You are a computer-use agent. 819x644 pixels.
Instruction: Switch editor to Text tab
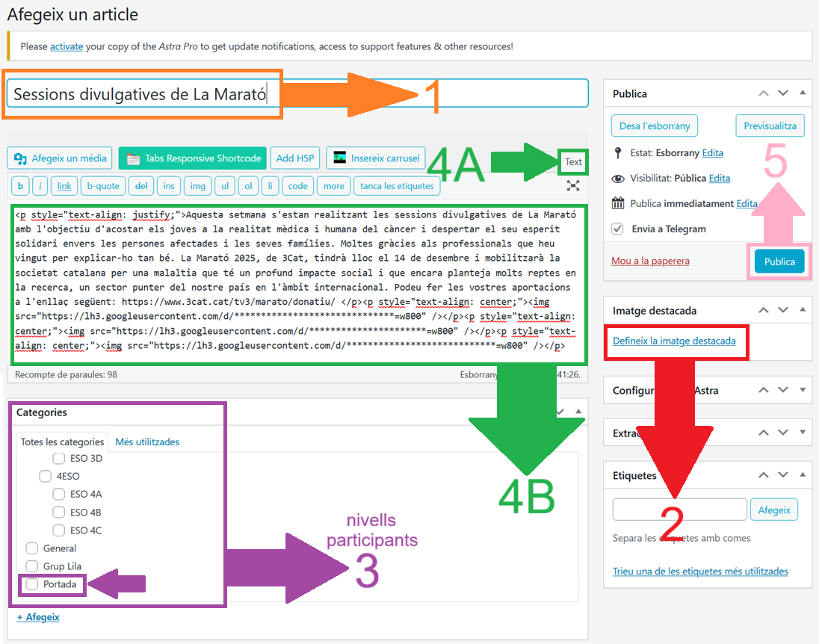[x=573, y=162]
